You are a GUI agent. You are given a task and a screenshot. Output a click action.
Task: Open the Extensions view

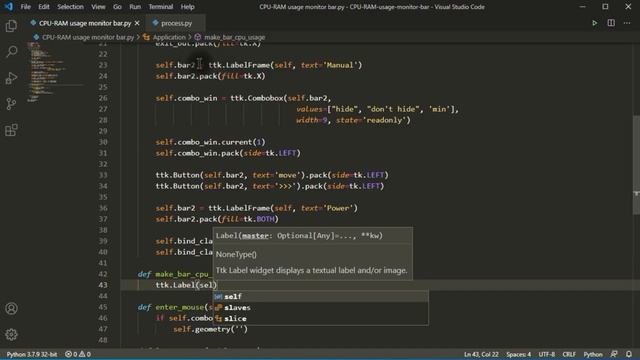tap(11, 130)
